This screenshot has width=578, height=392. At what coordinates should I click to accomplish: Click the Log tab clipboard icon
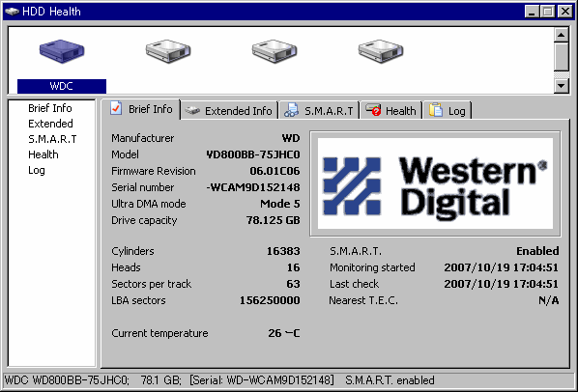[x=436, y=110]
